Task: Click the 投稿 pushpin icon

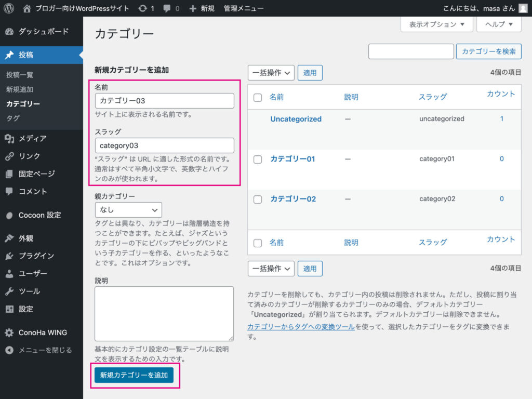Action: 9,55
